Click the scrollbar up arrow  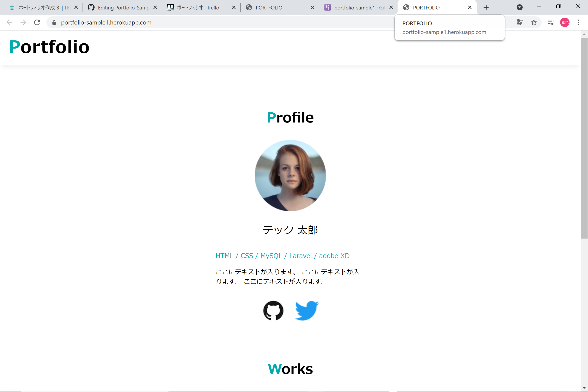[584, 34]
